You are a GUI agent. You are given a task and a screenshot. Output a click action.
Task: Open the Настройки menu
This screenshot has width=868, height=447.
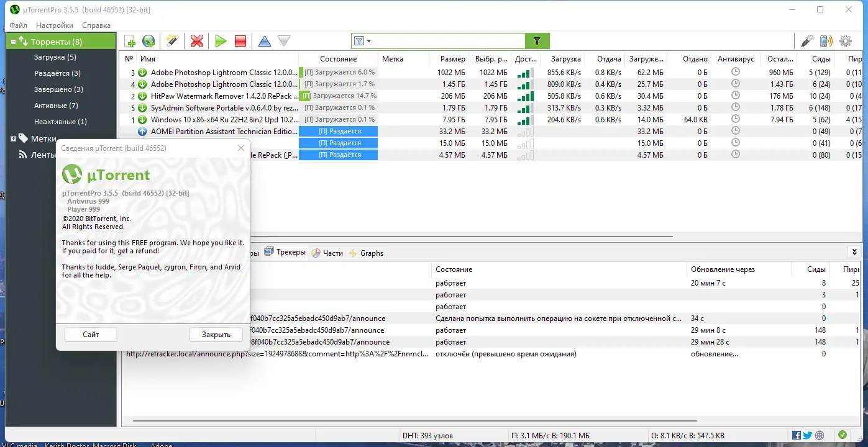(x=55, y=25)
